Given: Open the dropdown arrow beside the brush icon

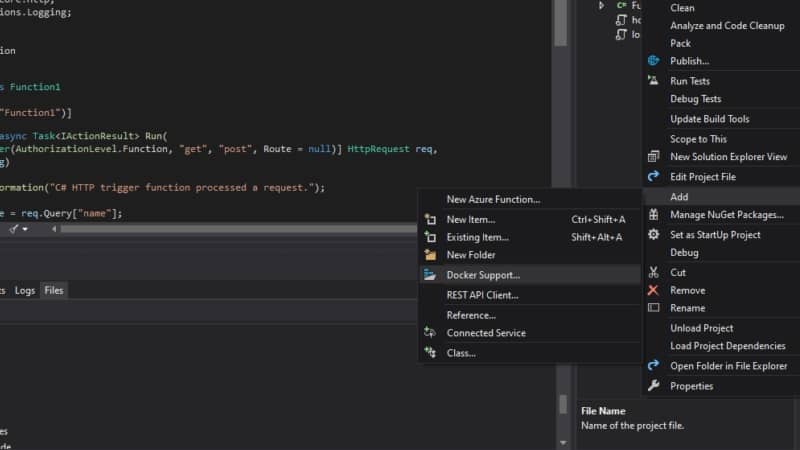Looking at the screenshot, I should pyautogui.click(x=24, y=229).
